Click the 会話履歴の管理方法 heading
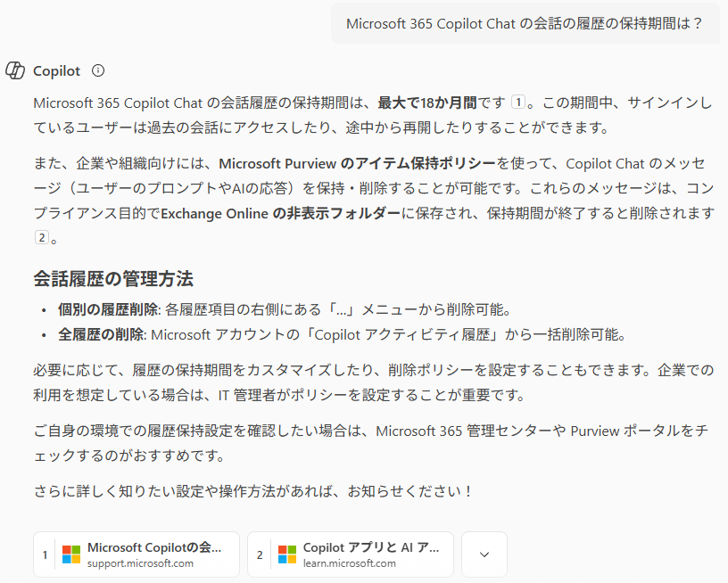The height and width of the screenshot is (583, 728). click(x=113, y=279)
